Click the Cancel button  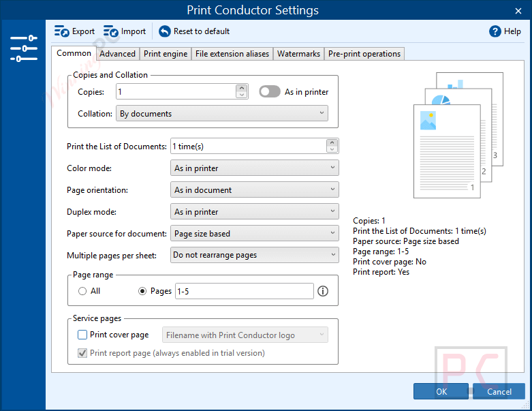tap(499, 392)
